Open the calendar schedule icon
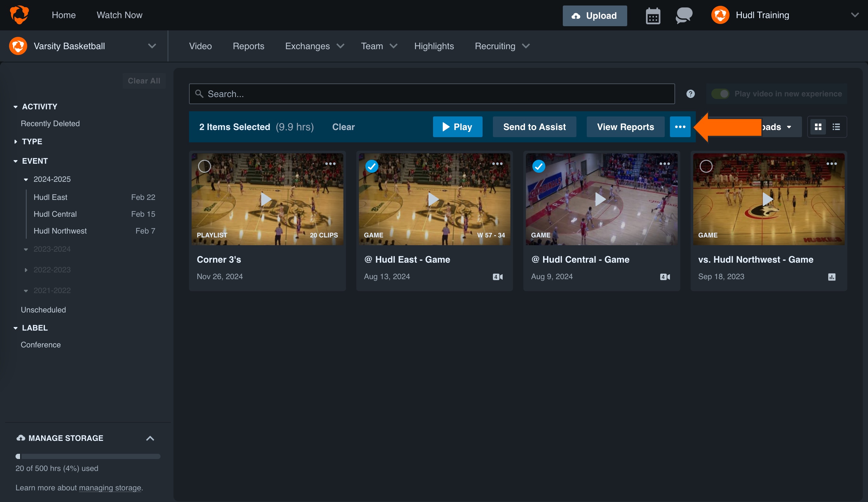This screenshot has width=868, height=502. [653, 15]
